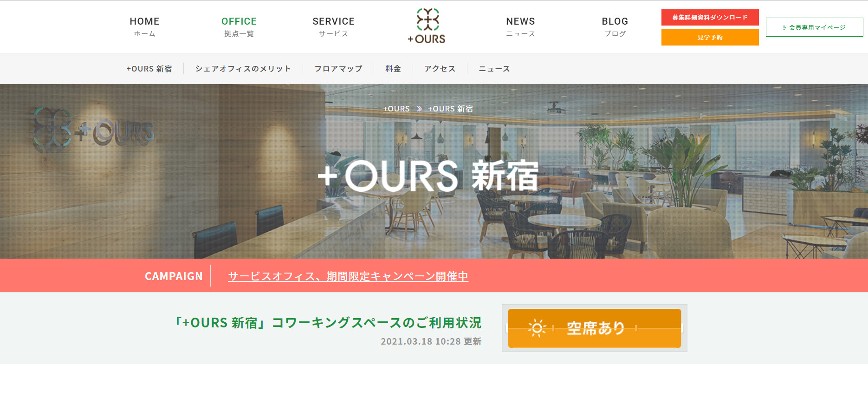This screenshot has width=868, height=411.
Task: Click the member page dots icon
Action: [x=784, y=28]
